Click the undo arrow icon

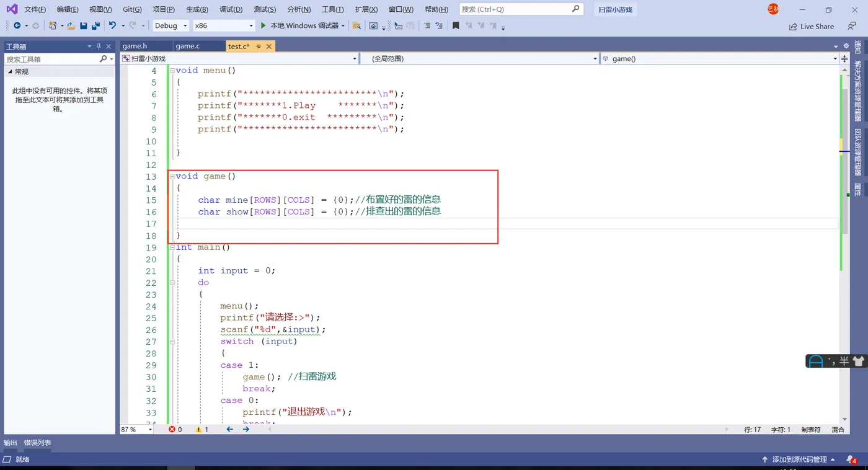click(112, 25)
